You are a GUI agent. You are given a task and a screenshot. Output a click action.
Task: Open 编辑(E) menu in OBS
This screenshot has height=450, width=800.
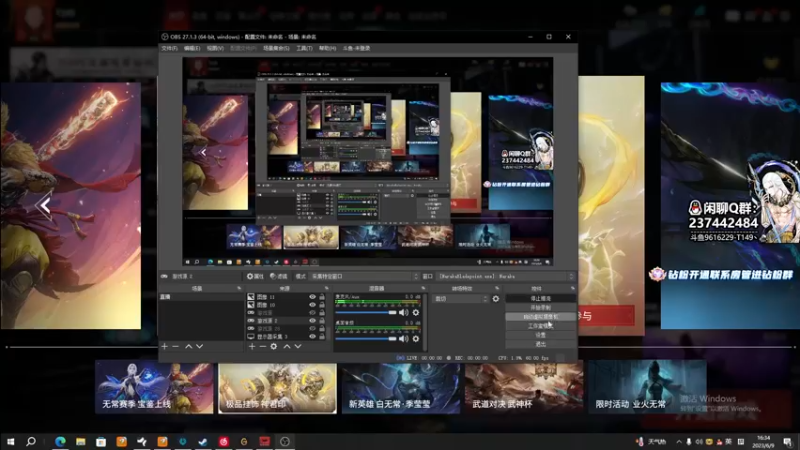(x=192, y=48)
